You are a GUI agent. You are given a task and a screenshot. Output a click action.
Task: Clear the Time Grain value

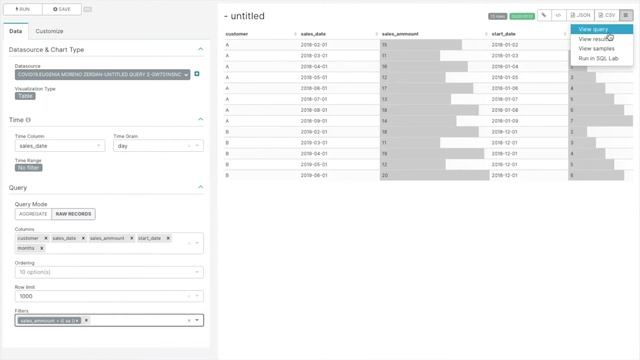189,146
